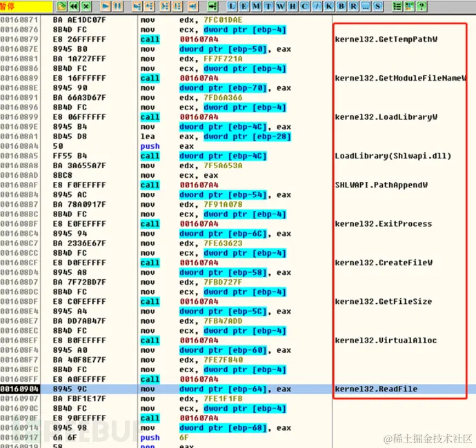
Task: Show Call stack with K button
Action: (x=329, y=6)
